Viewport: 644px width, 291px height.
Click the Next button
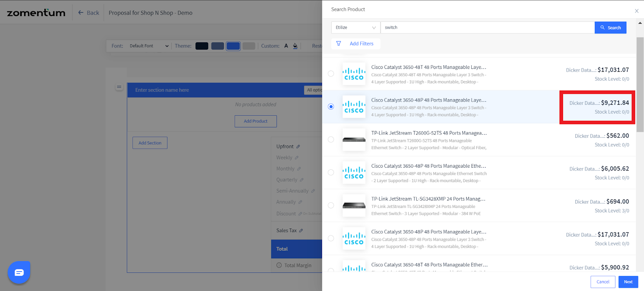628,282
